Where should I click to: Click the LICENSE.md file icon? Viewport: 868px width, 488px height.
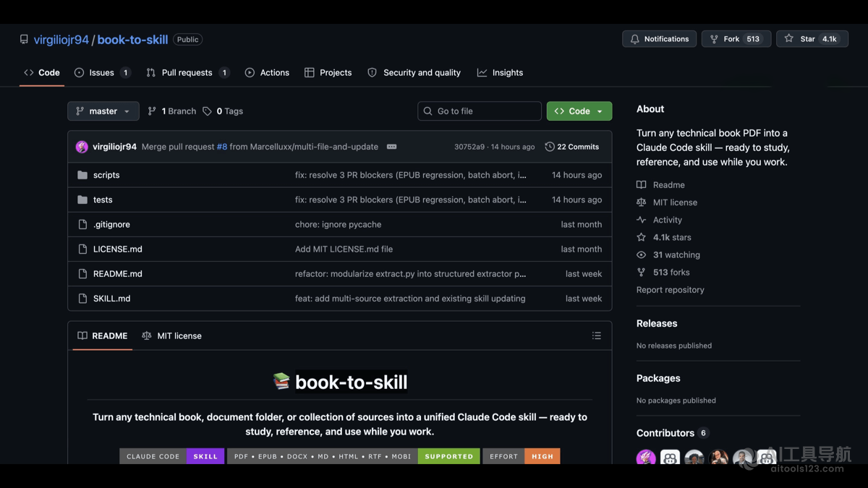tap(82, 249)
